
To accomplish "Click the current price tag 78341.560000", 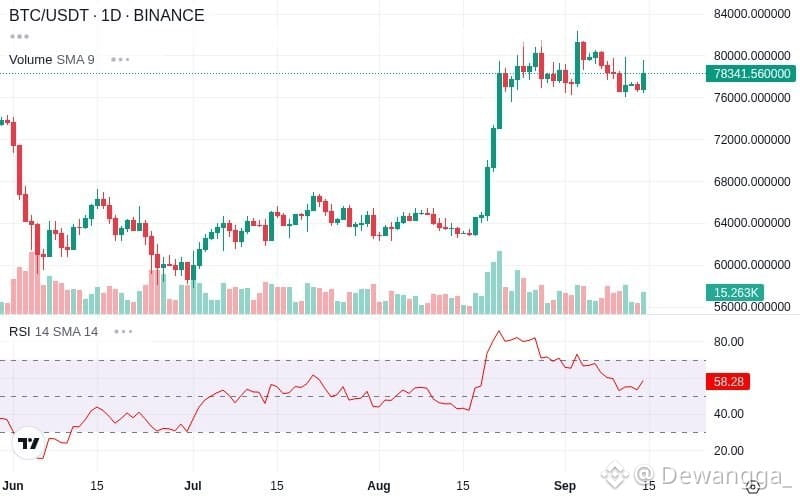I will pyautogui.click(x=751, y=73).
